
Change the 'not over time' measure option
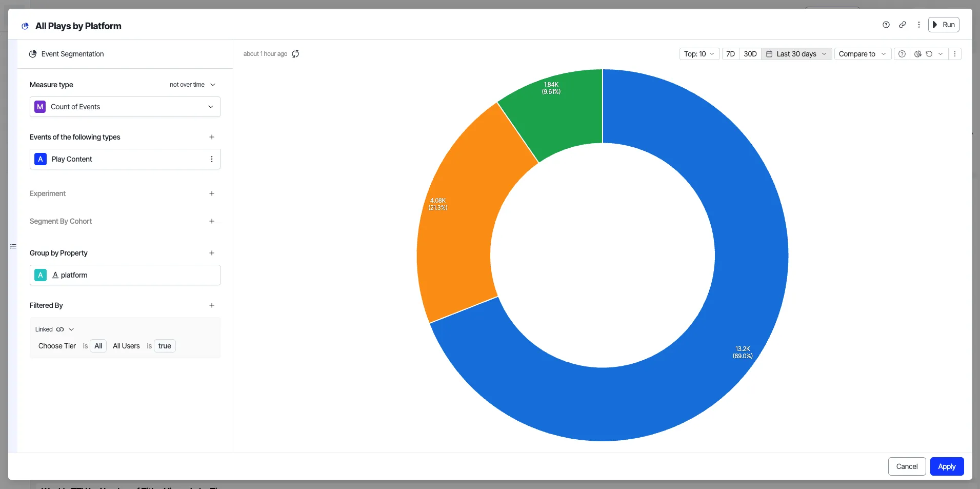click(192, 85)
